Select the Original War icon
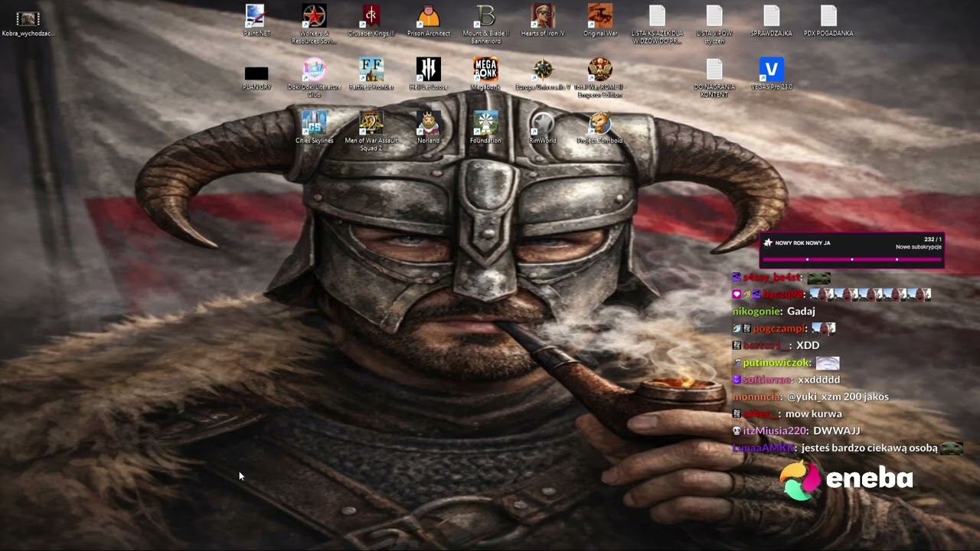 (x=600, y=20)
